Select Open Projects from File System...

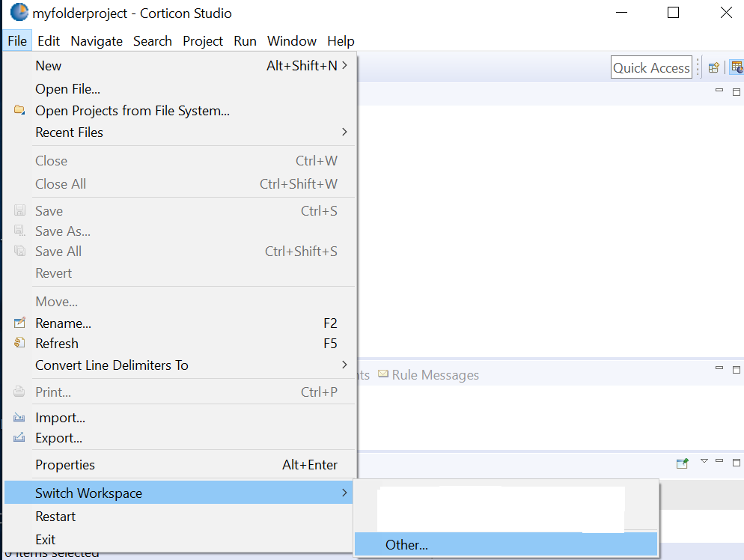click(180, 111)
